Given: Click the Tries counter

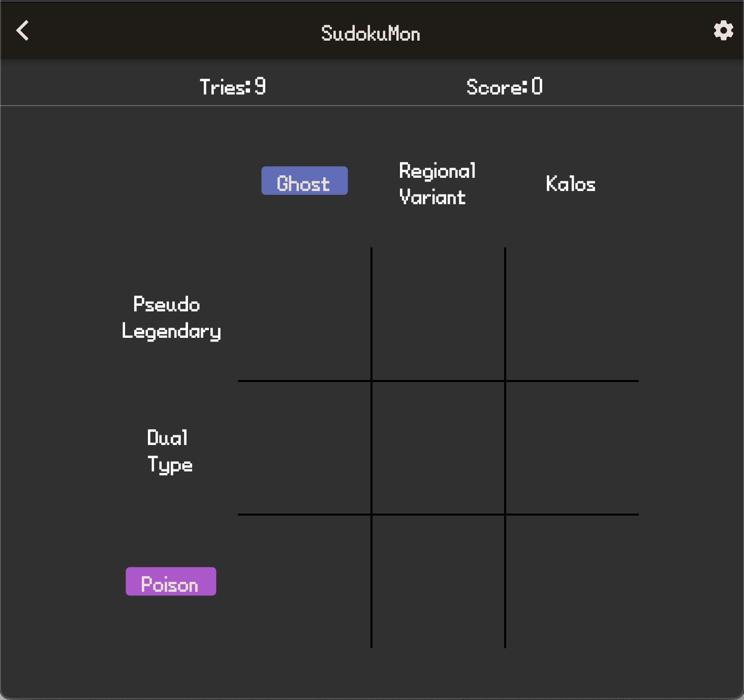Looking at the screenshot, I should (233, 87).
